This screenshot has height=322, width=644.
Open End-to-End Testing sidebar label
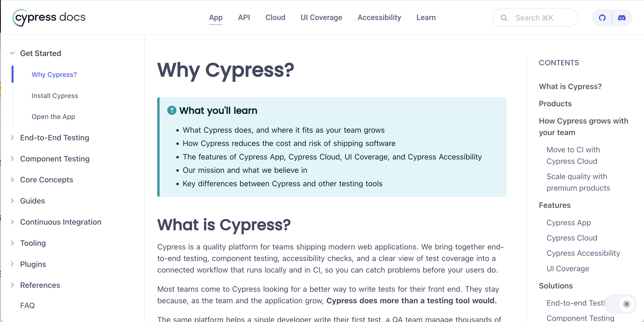(55, 138)
